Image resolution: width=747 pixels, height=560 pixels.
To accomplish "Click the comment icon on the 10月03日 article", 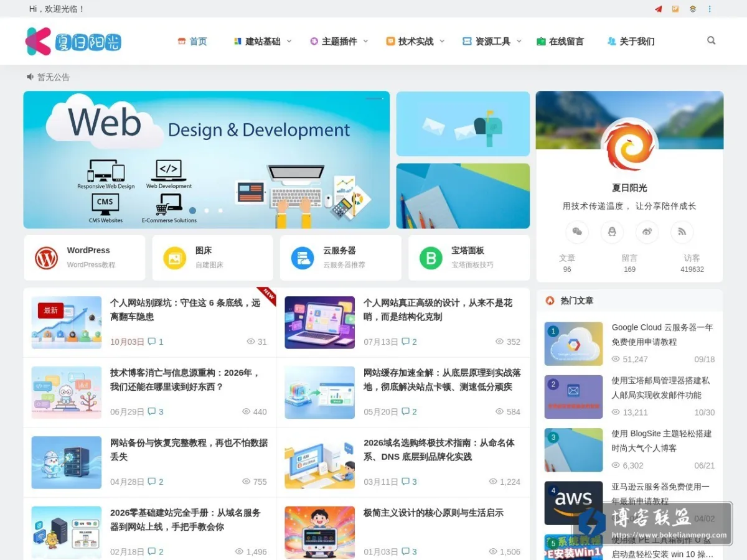I will [152, 342].
